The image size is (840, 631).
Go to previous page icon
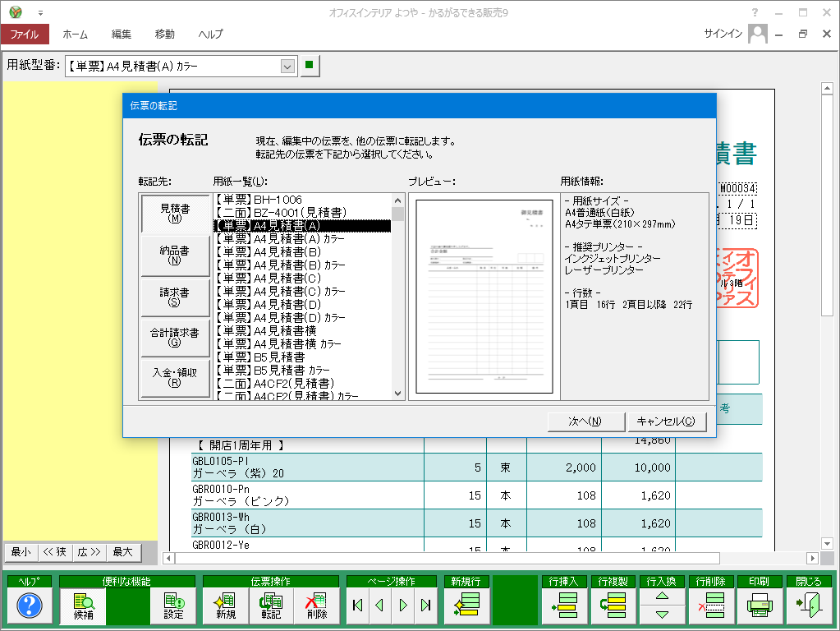click(x=380, y=606)
